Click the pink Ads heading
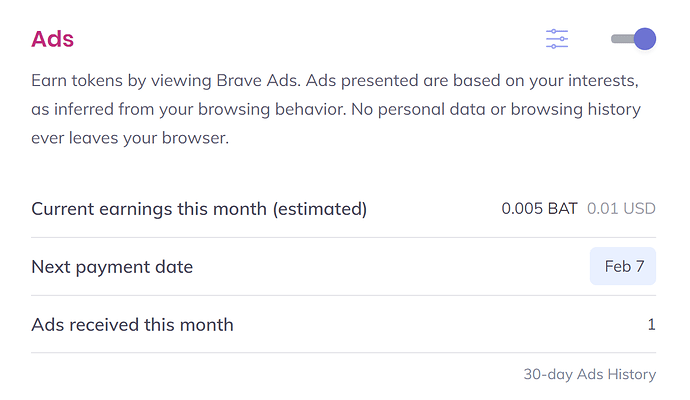This screenshot has height=400, width=690. pos(53,39)
